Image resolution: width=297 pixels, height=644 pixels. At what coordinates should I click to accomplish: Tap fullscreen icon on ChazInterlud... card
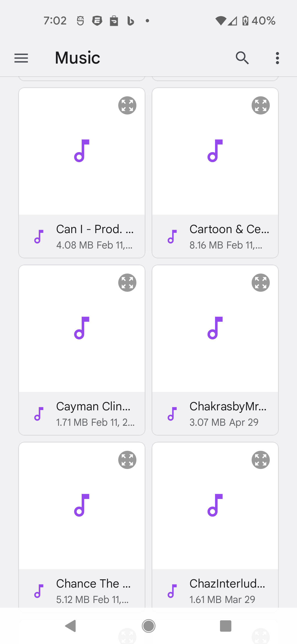(x=261, y=460)
